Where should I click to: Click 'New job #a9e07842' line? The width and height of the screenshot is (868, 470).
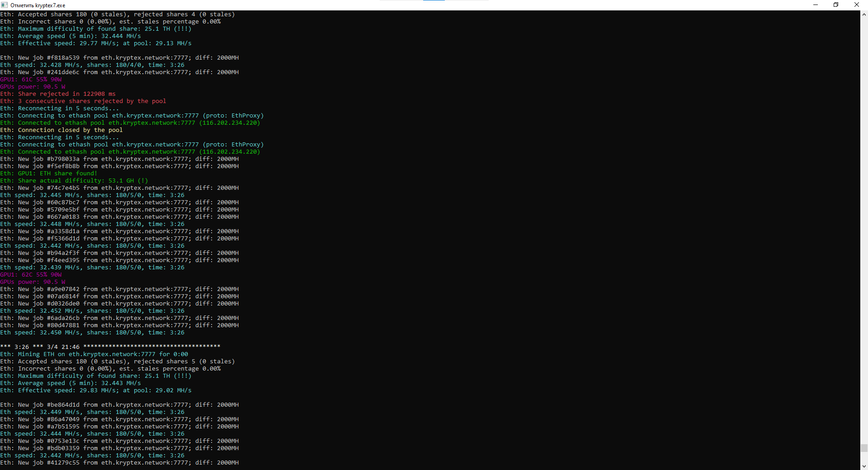point(119,289)
